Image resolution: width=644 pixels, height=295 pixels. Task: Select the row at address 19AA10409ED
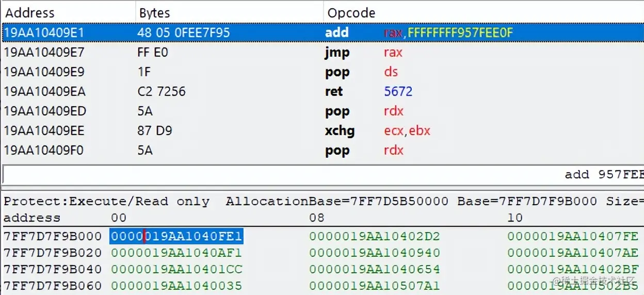(x=323, y=111)
